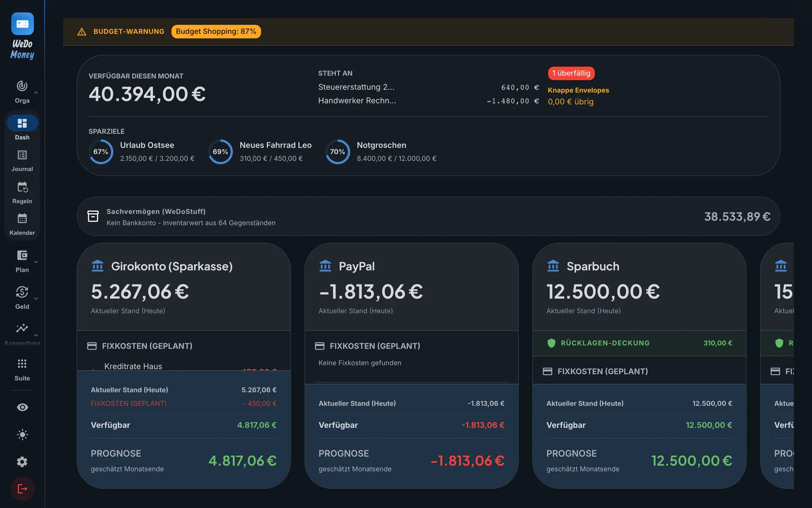Screen dimensions: 812x508
Task: Click the Sparbuch Rücklagen-Deckung shield icon
Action: (551, 343)
